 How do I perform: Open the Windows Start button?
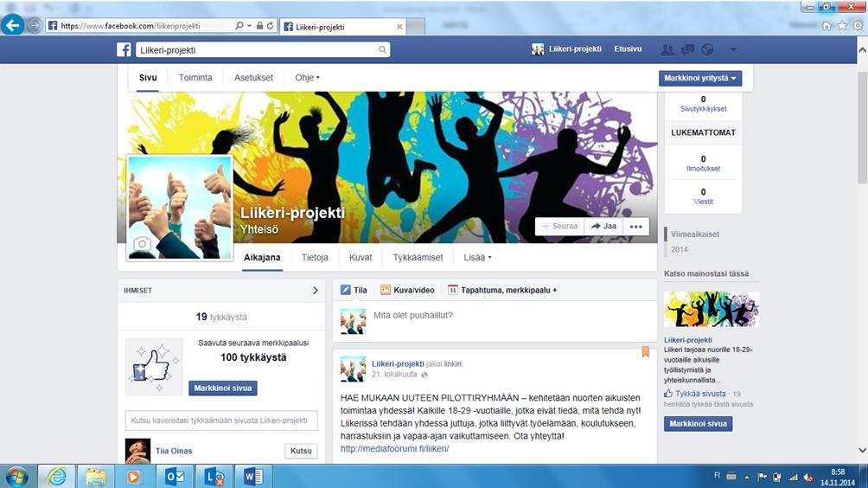pyautogui.click(x=17, y=477)
